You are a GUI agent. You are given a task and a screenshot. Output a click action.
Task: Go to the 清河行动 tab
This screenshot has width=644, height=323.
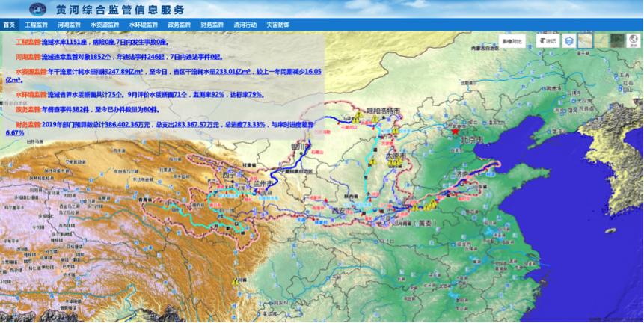pyautogui.click(x=245, y=25)
